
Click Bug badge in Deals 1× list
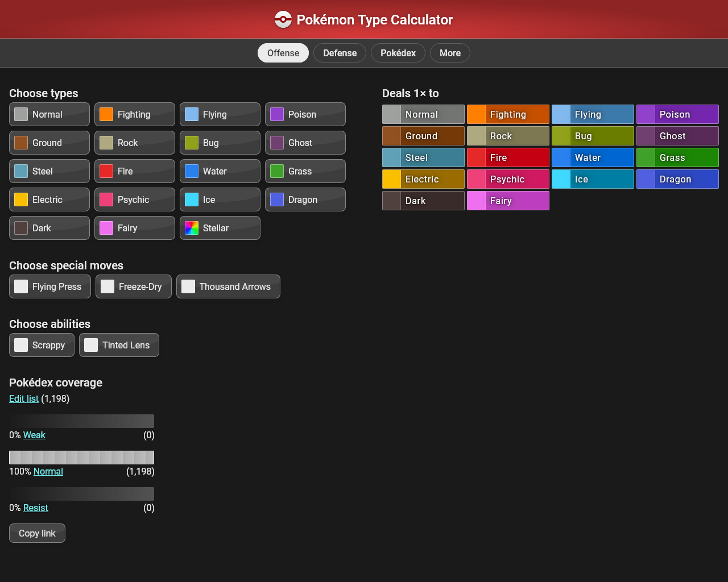click(593, 136)
